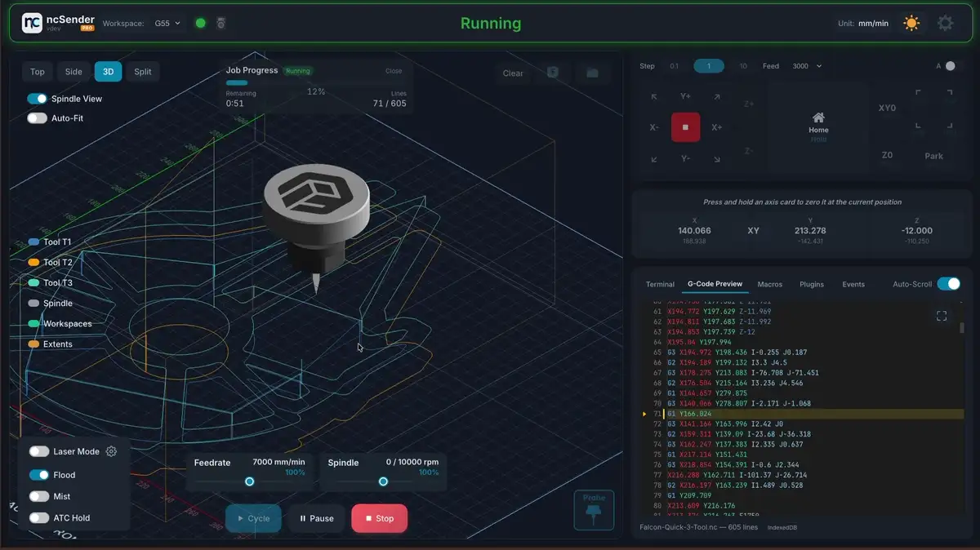
Task: Open the Probe tool icon
Action: pyautogui.click(x=594, y=510)
